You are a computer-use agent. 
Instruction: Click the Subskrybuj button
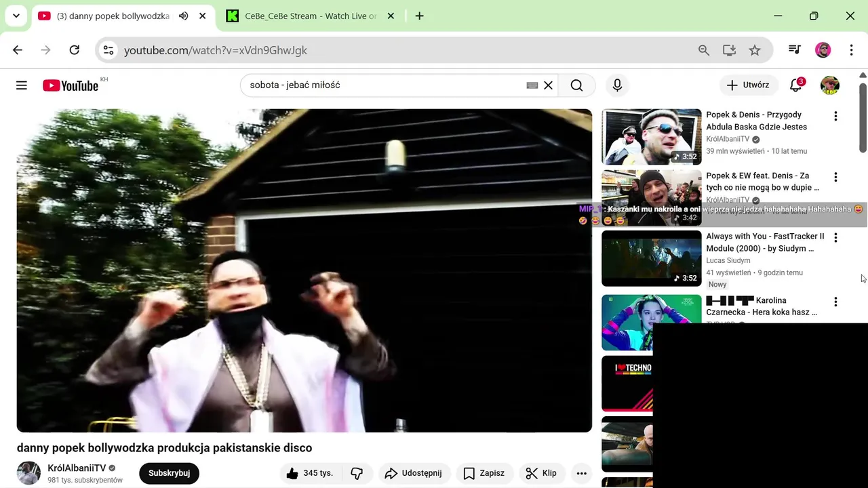[x=169, y=473]
